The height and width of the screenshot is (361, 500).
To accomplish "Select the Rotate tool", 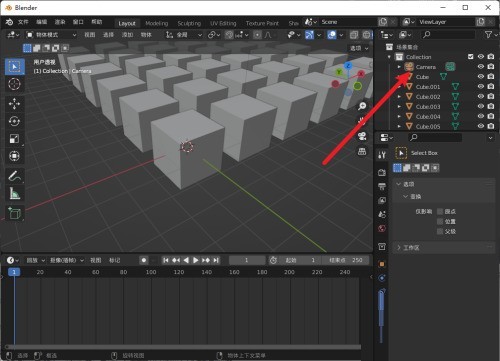I will [x=14, y=121].
